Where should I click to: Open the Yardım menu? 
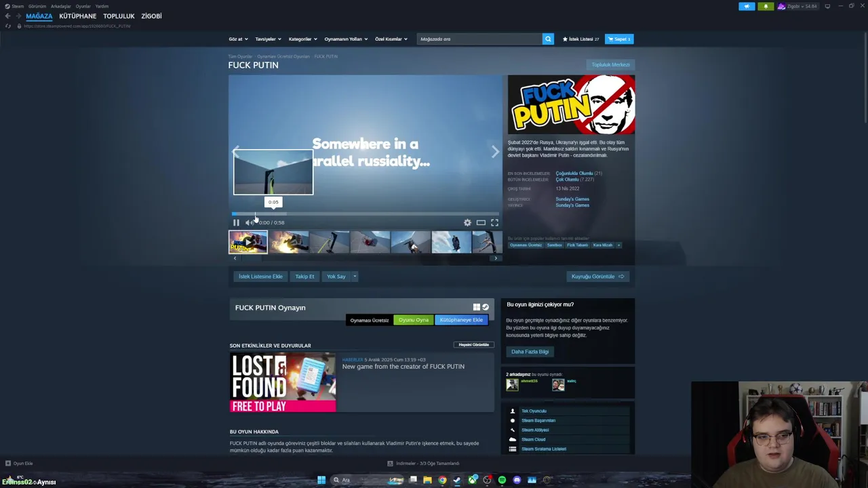pyautogui.click(x=102, y=6)
